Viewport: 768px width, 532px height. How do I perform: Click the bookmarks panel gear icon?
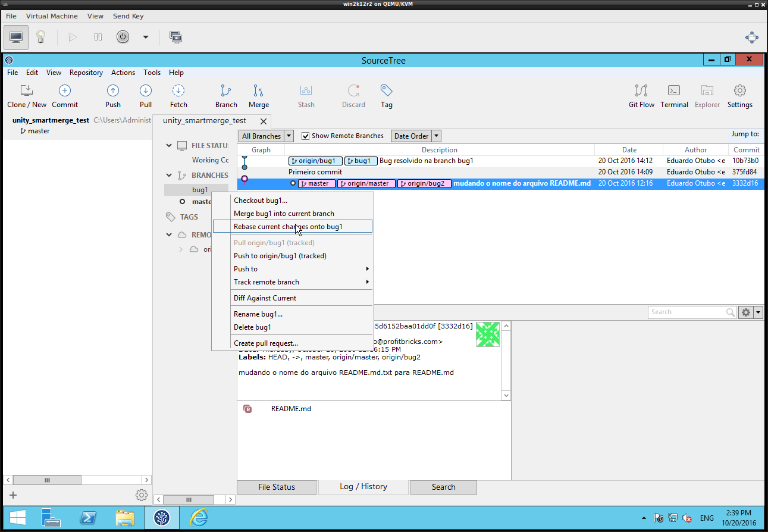(141, 495)
